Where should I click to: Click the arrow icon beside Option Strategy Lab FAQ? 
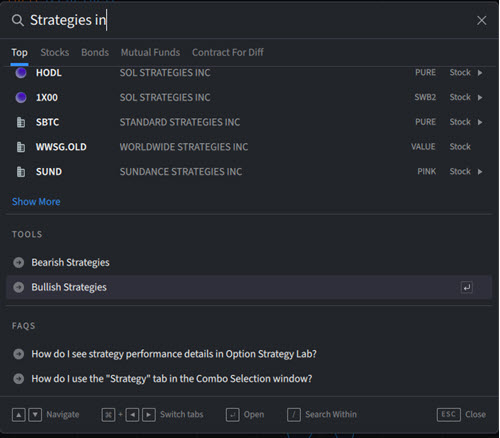click(19, 354)
